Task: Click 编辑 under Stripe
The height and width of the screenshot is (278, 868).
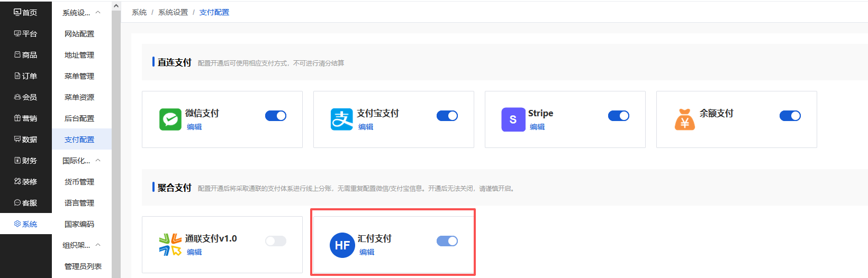Action: tap(537, 127)
